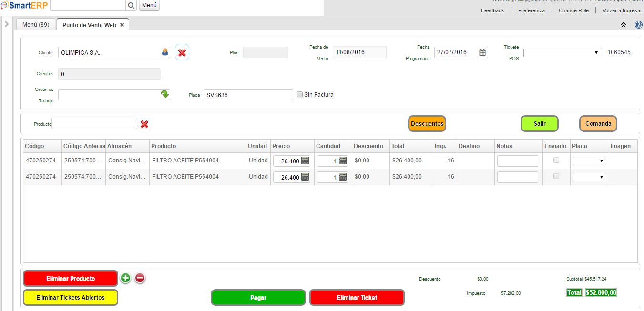Open the Placa dropdown in the second row
The width and height of the screenshot is (644, 311).
coord(590,177)
